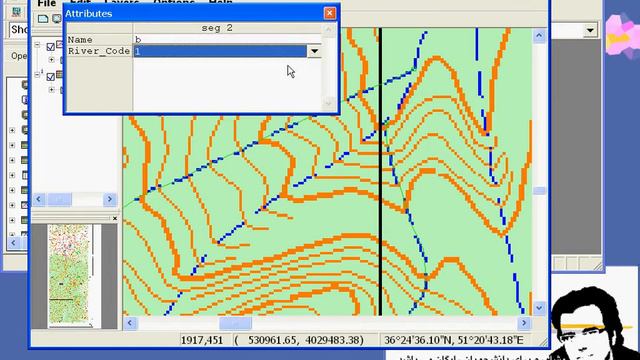The height and width of the screenshot is (360, 640).
Task: Close the Attributes window
Action: [x=330, y=13]
